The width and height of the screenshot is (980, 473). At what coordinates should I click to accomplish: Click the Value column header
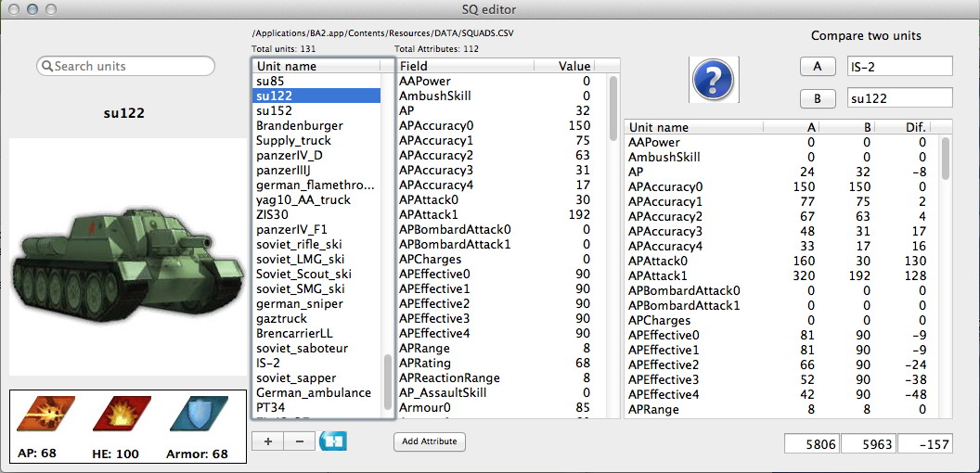click(563, 66)
